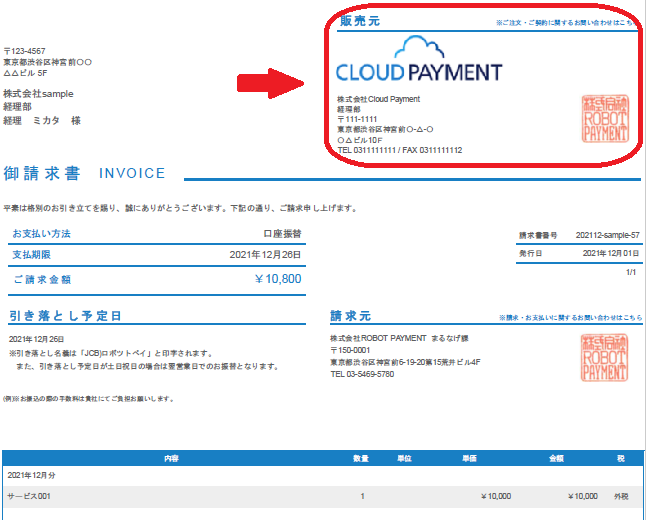Click the 2021年12月26日 payment deadline value

click(265, 255)
